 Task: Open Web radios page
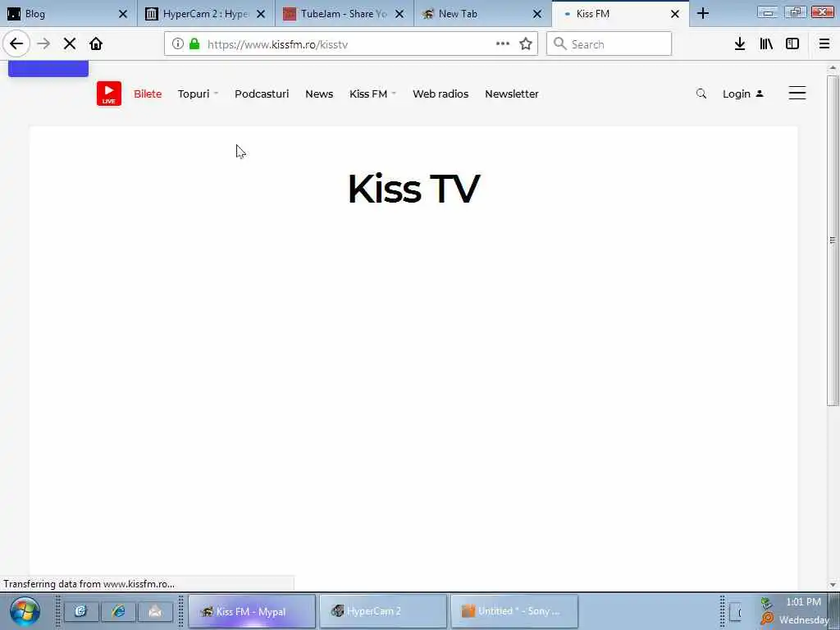pyautogui.click(x=441, y=94)
